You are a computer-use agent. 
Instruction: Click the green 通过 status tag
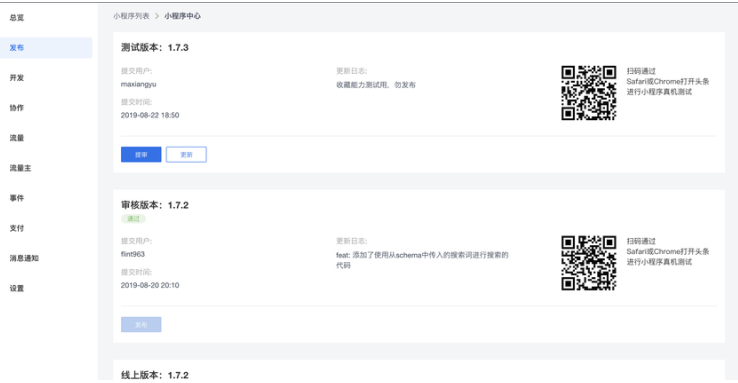pos(134,219)
